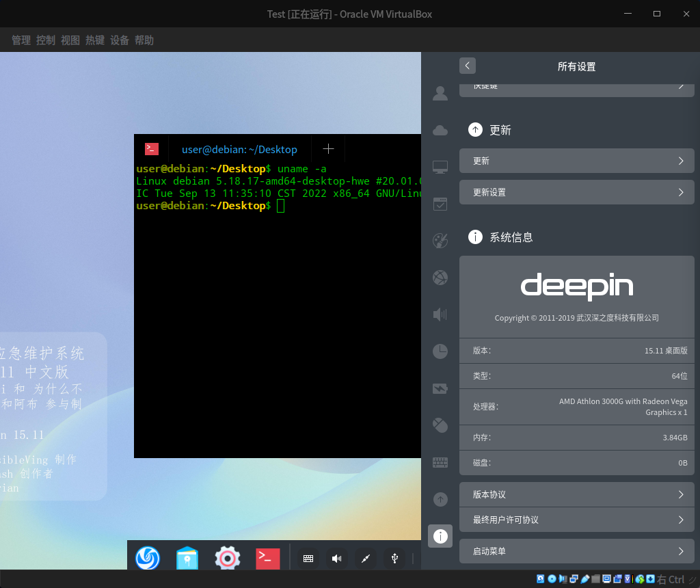700x588 pixels.
Task: Select the clock icon for Time settings
Action: (440, 351)
